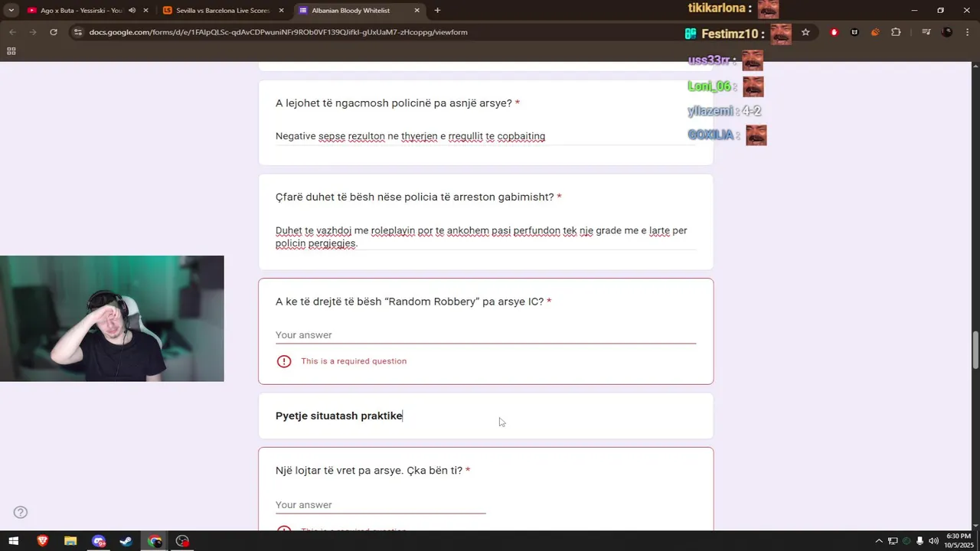Click the 'Random Robbery' question text
The image size is (980, 551).
[x=410, y=302]
